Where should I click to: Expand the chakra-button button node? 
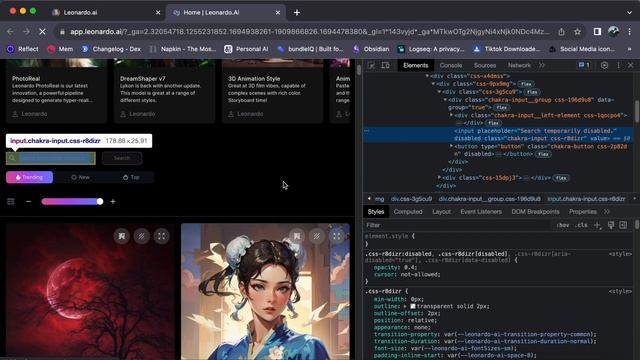coord(451,146)
